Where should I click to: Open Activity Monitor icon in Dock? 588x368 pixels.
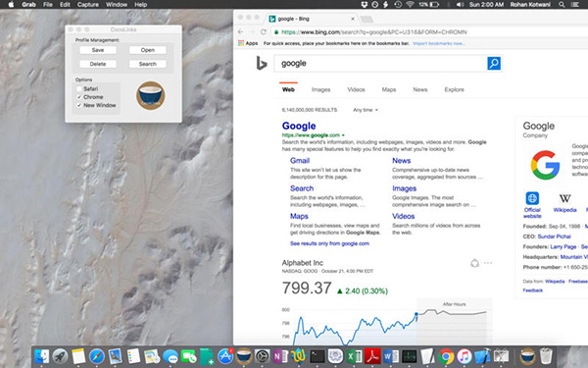click(x=409, y=356)
